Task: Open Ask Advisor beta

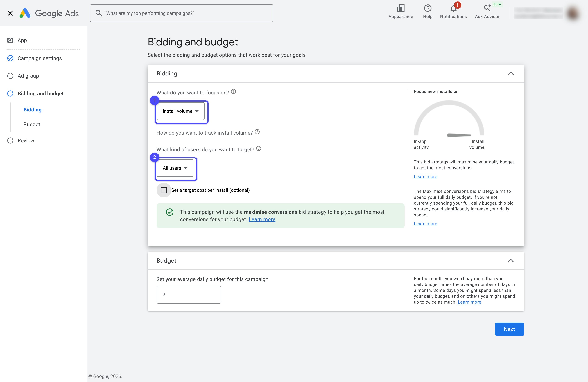Action: click(487, 12)
